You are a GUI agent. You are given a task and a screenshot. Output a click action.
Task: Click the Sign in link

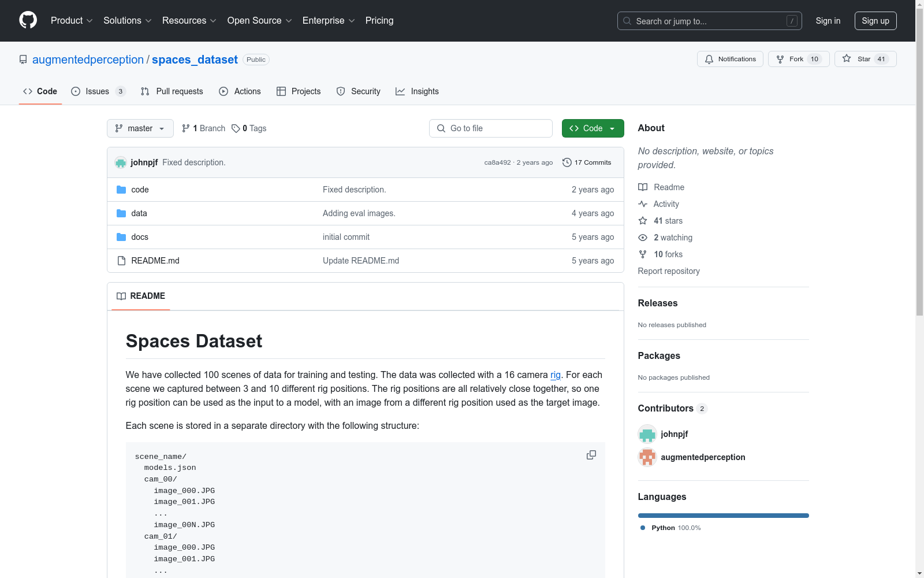pyautogui.click(x=828, y=21)
